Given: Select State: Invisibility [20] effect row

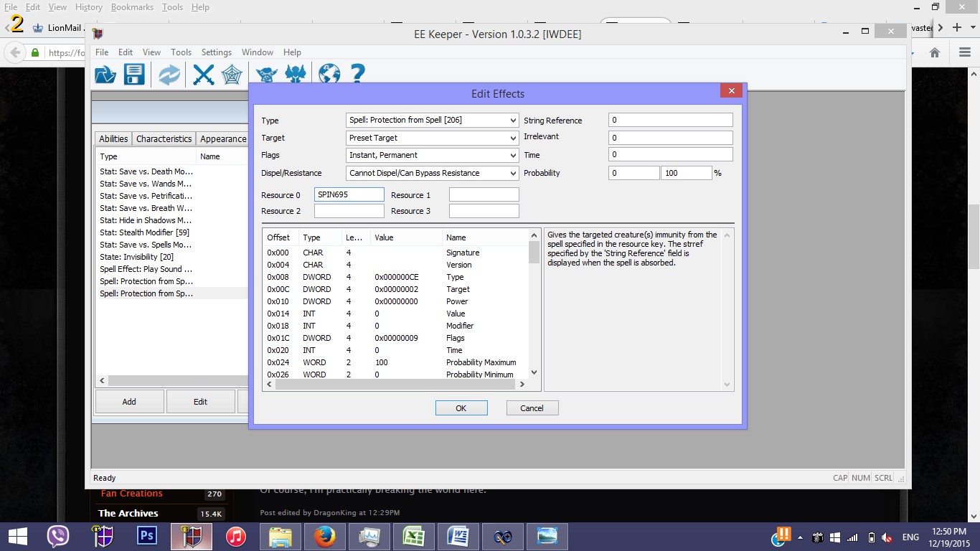Looking at the screenshot, I should click(136, 257).
